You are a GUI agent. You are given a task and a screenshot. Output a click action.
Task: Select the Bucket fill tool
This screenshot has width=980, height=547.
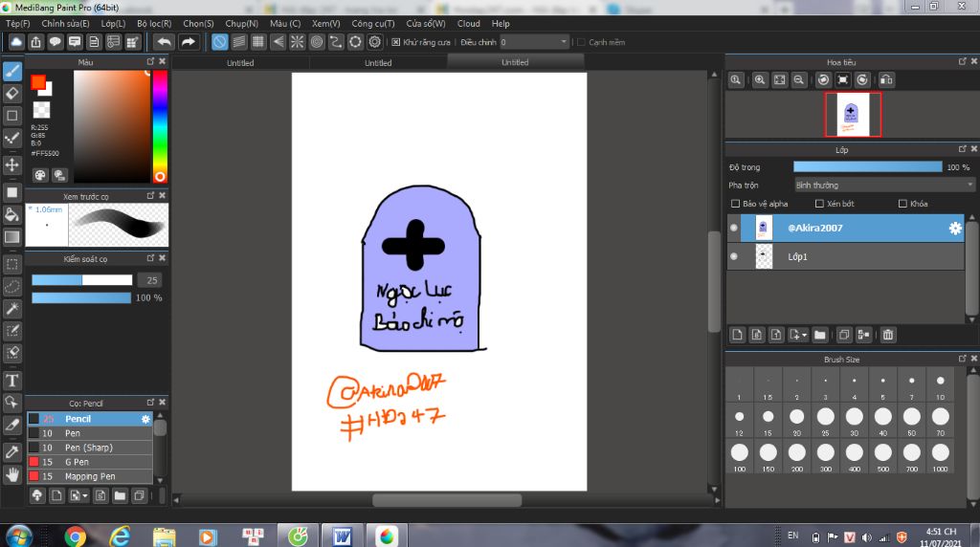click(x=11, y=215)
